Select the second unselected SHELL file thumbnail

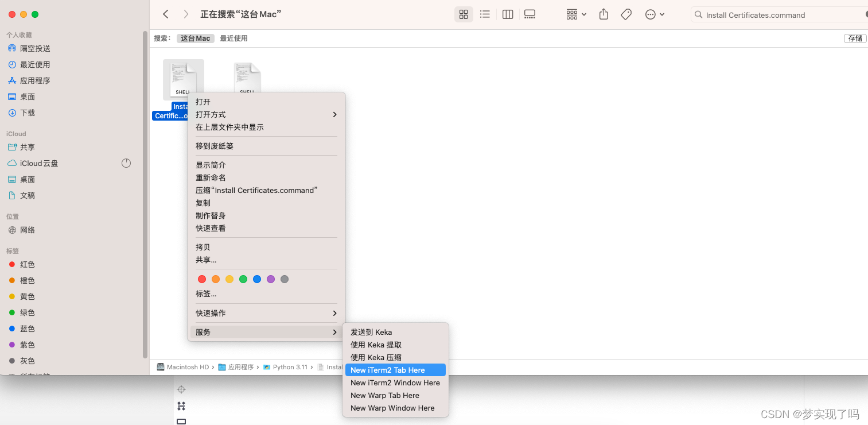(247, 78)
